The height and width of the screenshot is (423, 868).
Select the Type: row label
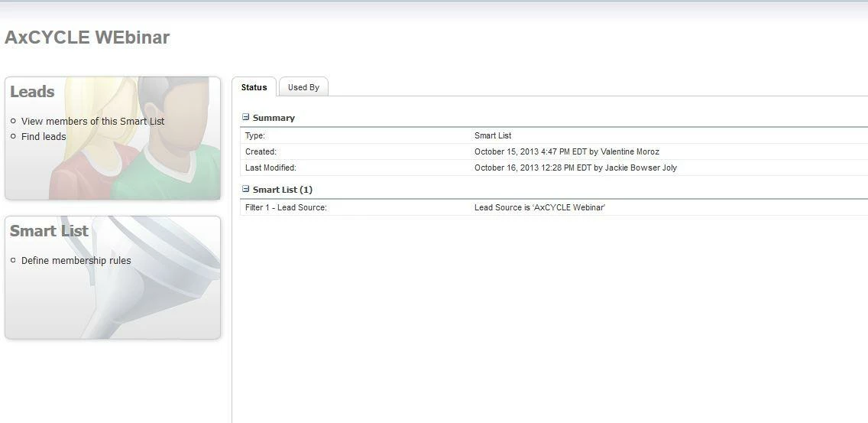click(254, 135)
